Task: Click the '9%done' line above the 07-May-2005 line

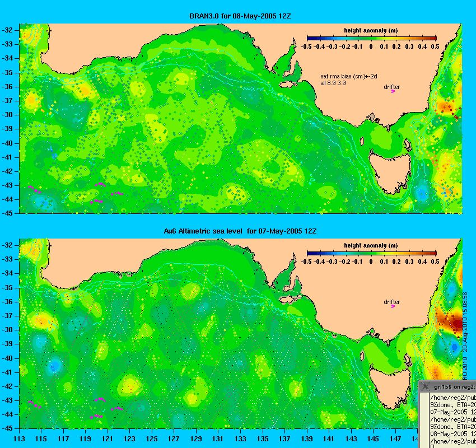Action: [x=452, y=404]
